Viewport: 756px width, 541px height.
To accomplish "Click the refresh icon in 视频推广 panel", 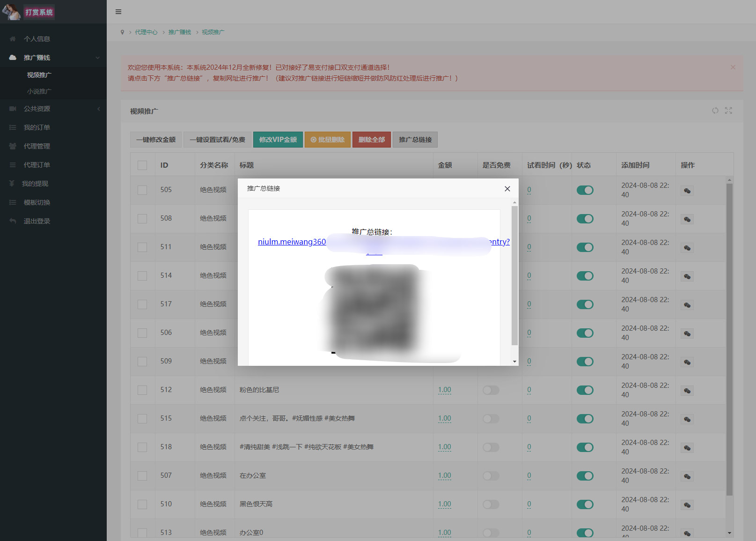I will 715,111.
